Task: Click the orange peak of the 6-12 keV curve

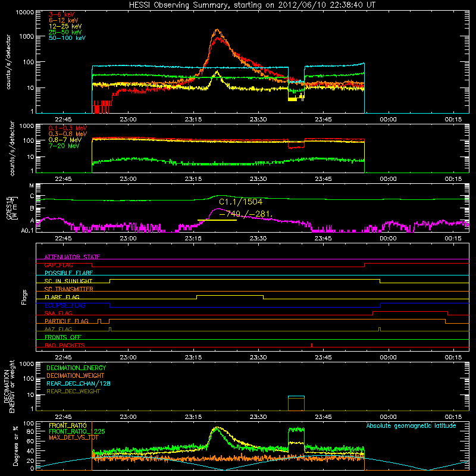Action: tap(217, 30)
